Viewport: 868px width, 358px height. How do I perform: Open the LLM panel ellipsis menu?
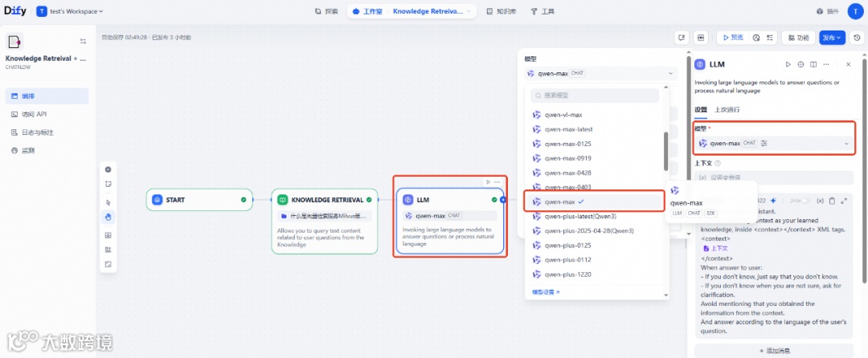826,65
